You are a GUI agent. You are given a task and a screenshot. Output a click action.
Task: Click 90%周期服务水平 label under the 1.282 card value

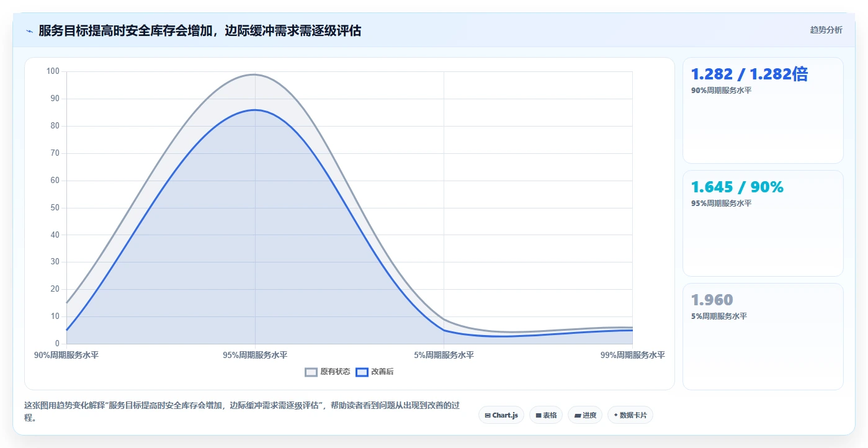tap(721, 91)
